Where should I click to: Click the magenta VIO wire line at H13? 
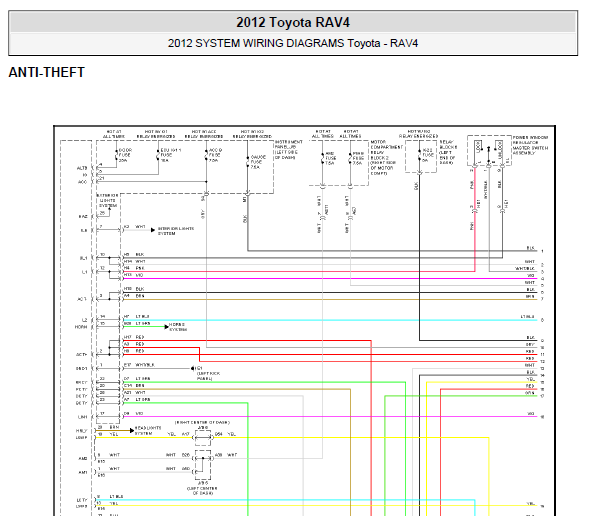[330, 278]
